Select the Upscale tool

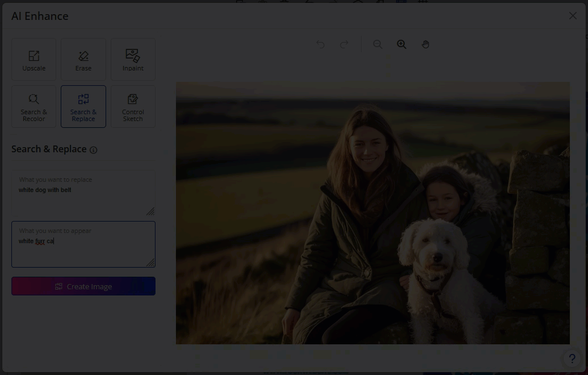pos(33,59)
